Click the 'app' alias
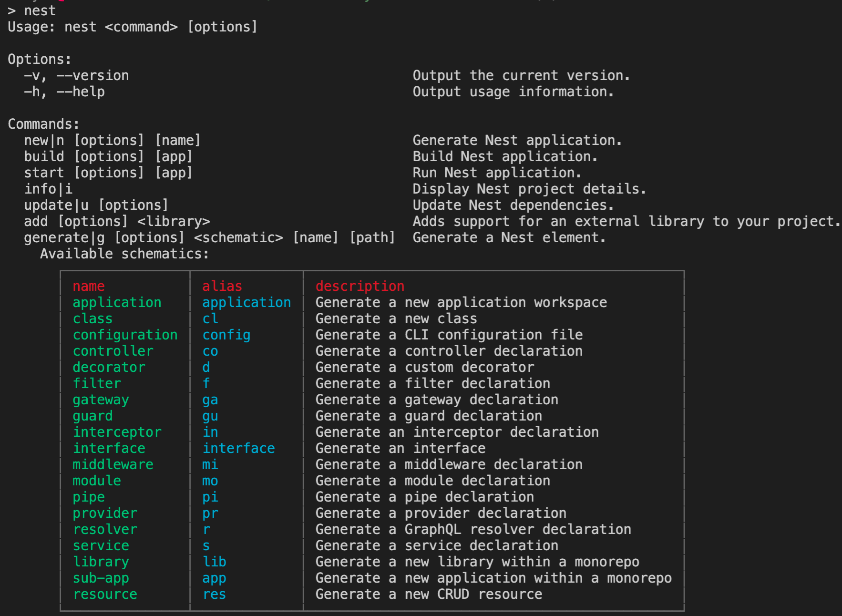This screenshot has width=842, height=616. tap(214, 578)
